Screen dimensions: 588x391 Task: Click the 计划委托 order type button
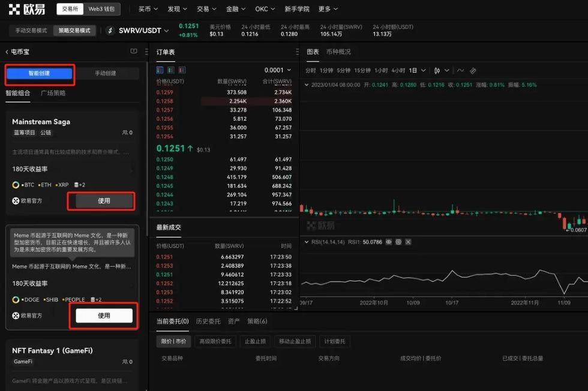(x=335, y=341)
